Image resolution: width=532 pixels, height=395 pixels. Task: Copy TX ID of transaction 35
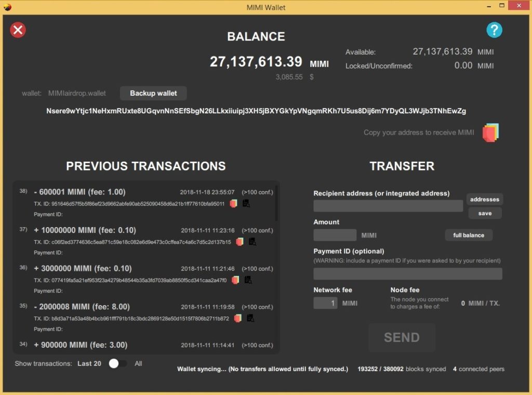pyautogui.click(x=238, y=318)
